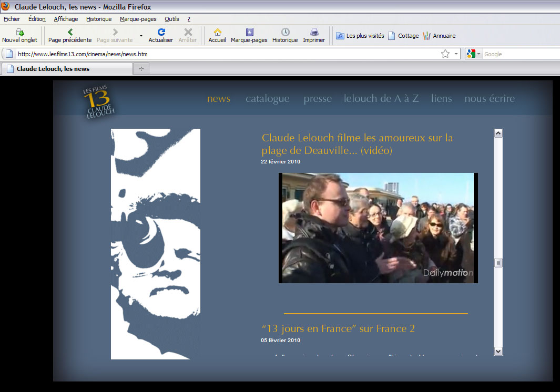This screenshot has height=392, width=560.
Task: Open the Affichage menu
Action: 66,19
